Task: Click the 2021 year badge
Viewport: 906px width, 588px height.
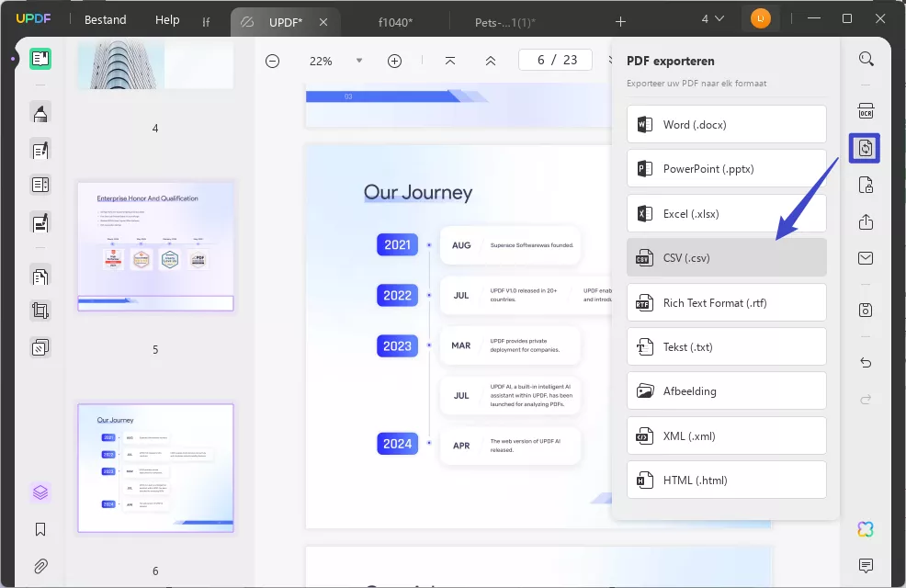Action: (397, 245)
